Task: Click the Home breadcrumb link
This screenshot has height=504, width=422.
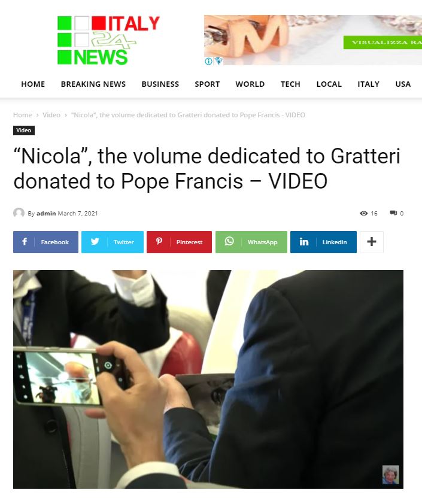Action: point(23,115)
